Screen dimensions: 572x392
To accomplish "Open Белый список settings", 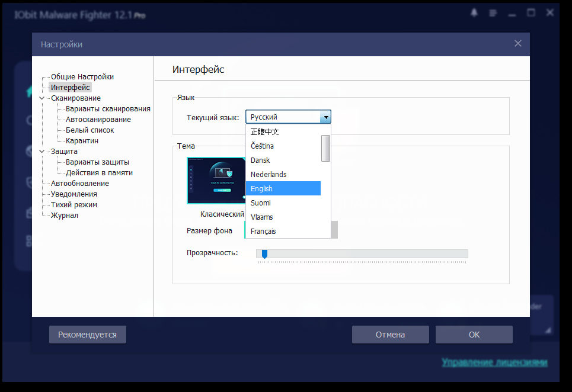I will tap(90, 130).
